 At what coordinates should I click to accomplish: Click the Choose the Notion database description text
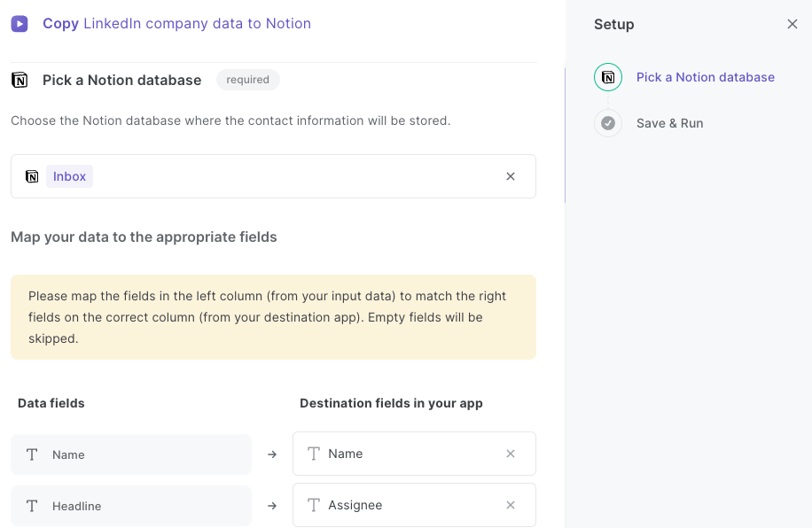point(231,120)
